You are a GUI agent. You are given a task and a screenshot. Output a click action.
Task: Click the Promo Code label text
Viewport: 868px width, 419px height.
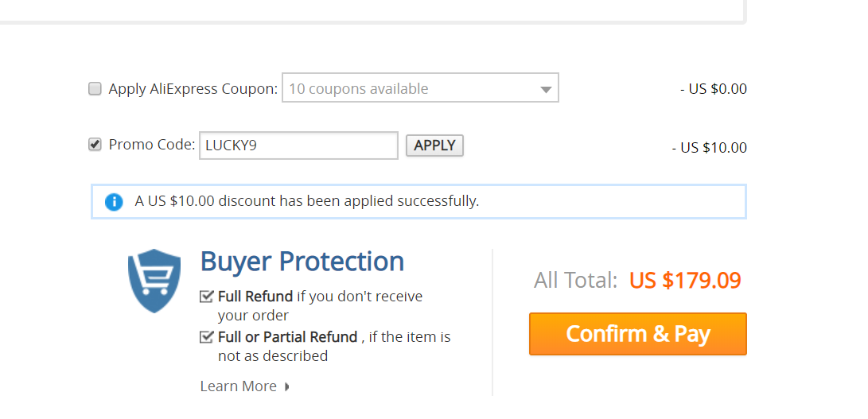tap(152, 145)
